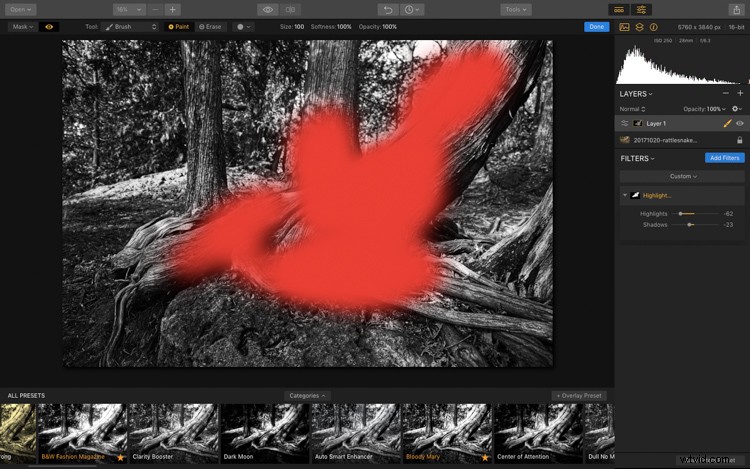Toggle the layers panel icon
This screenshot has height=469, width=750.
[x=639, y=27]
